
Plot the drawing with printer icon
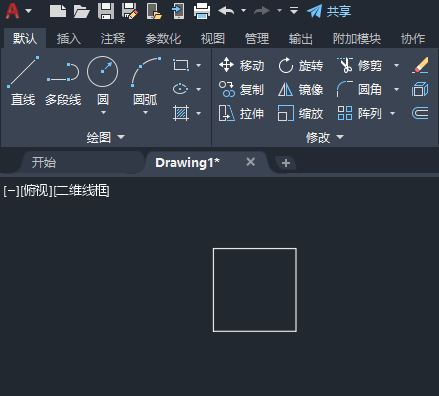[202, 11]
